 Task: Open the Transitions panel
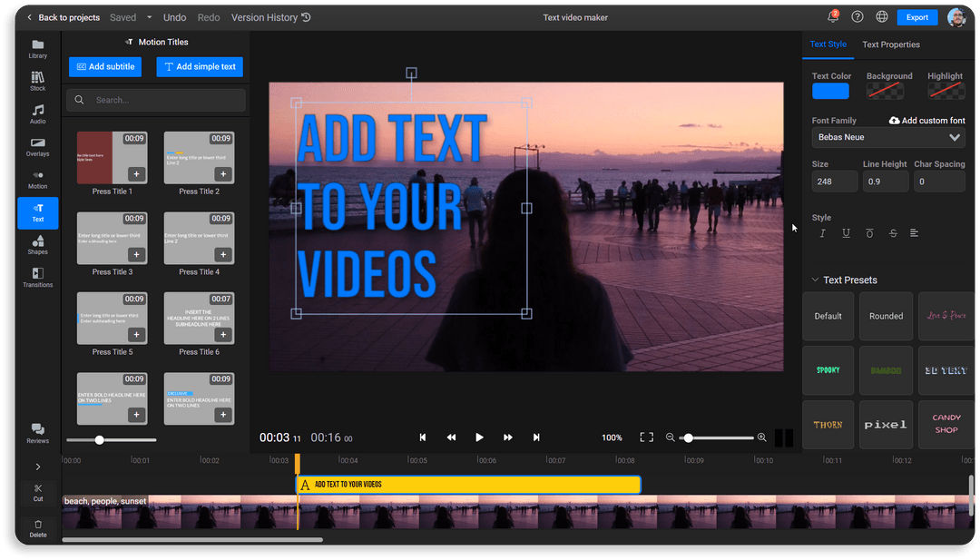pyautogui.click(x=37, y=278)
